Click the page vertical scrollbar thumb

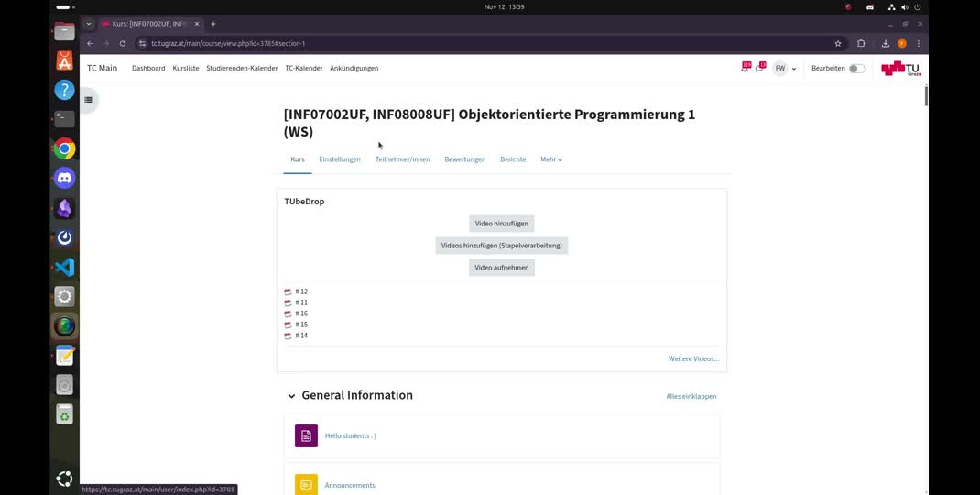(x=926, y=95)
